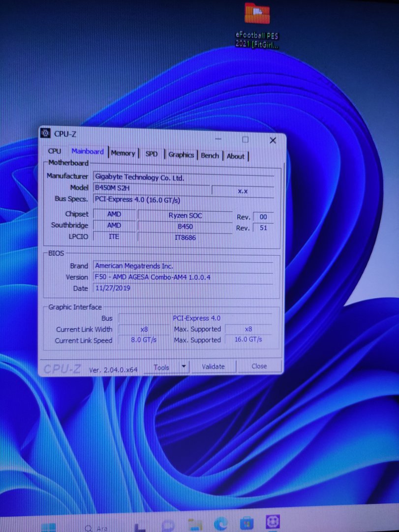Open the Chat icon on the taskbar
Viewport: 399px width, 532px height.
(168, 526)
